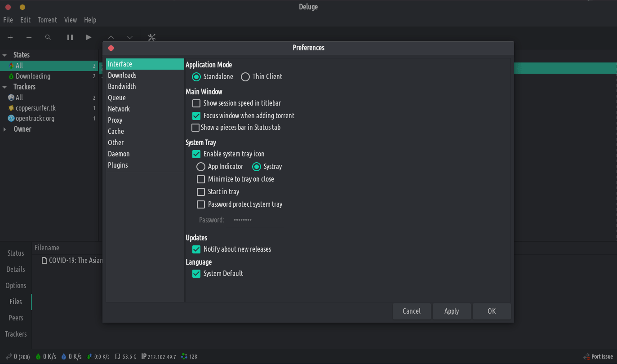Click the queue down arrow icon
The image size is (617, 364).
[x=130, y=38]
